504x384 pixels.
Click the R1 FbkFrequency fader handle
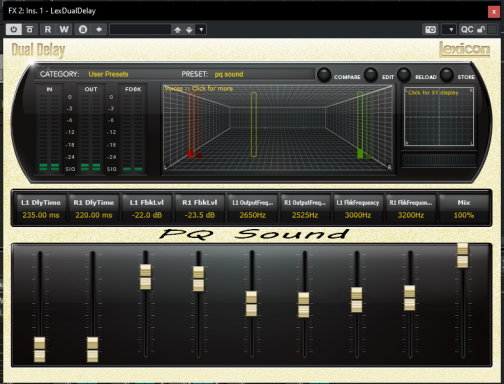tap(410, 298)
